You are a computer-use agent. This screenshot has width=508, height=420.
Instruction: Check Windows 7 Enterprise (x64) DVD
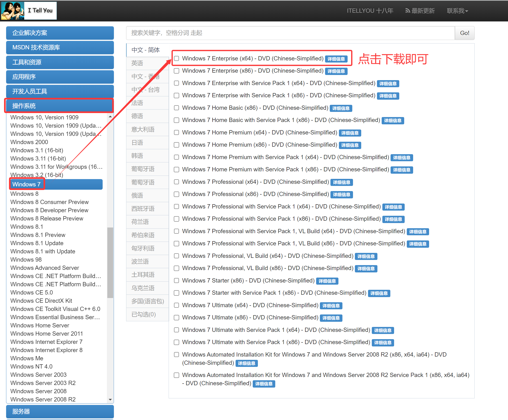(x=177, y=59)
